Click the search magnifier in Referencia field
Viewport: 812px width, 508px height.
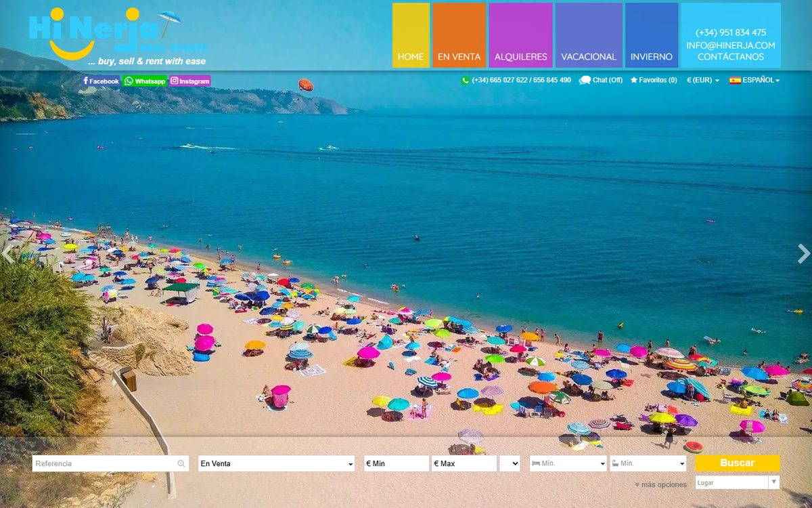coord(181,463)
